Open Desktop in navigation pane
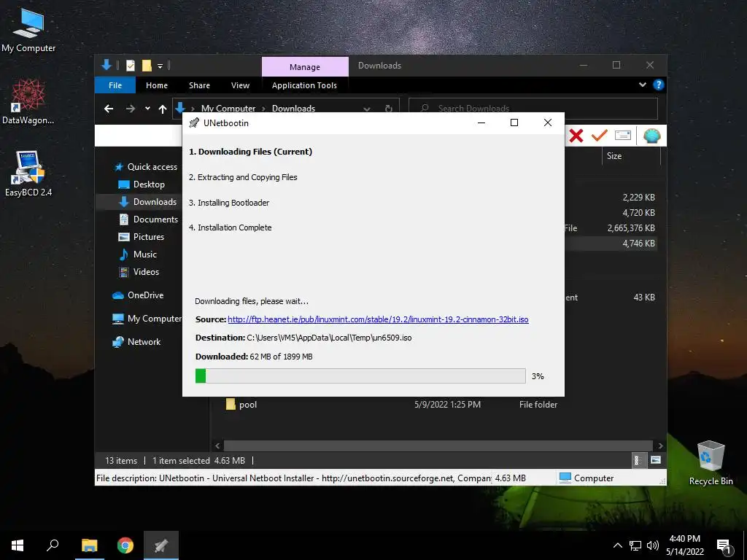 point(142,184)
